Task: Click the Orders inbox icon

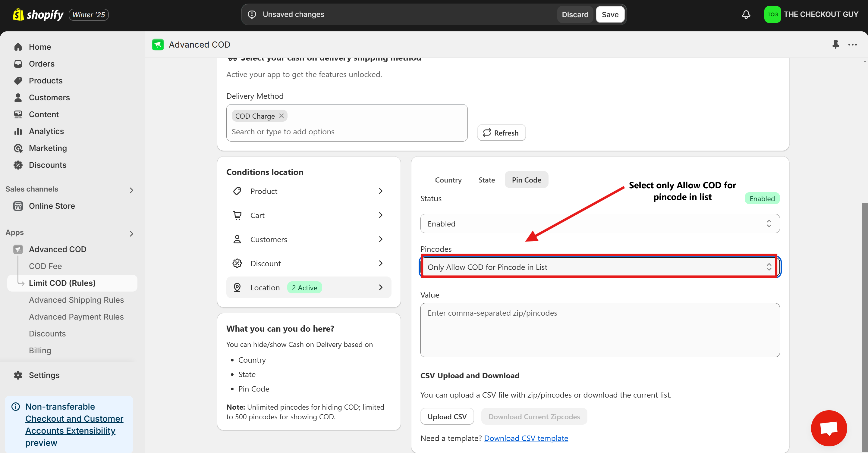Action: point(18,64)
